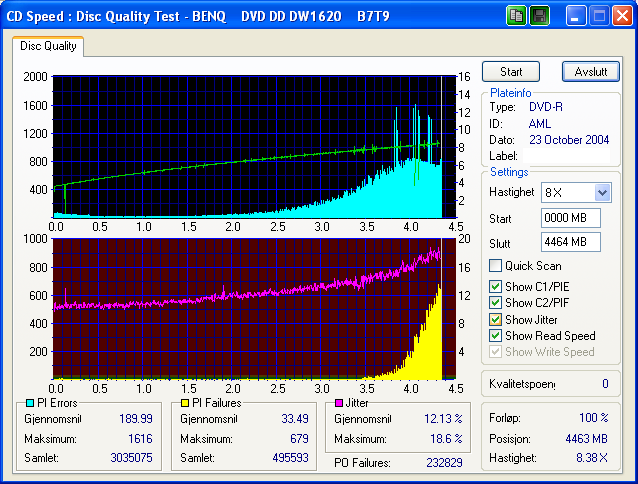Image resolution: width=638 pixels, height=484 pixels.
Task: Uncheck Show C1/PIE
Action: [x=495, y=286]
